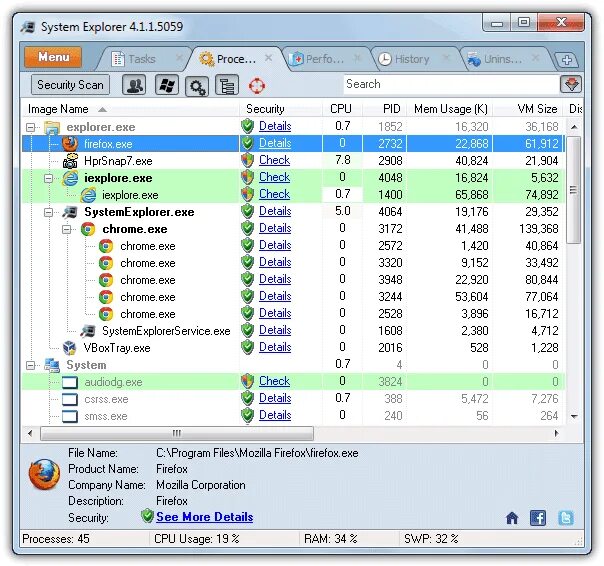Select the smss.exe process row

[x=294, y=416]
